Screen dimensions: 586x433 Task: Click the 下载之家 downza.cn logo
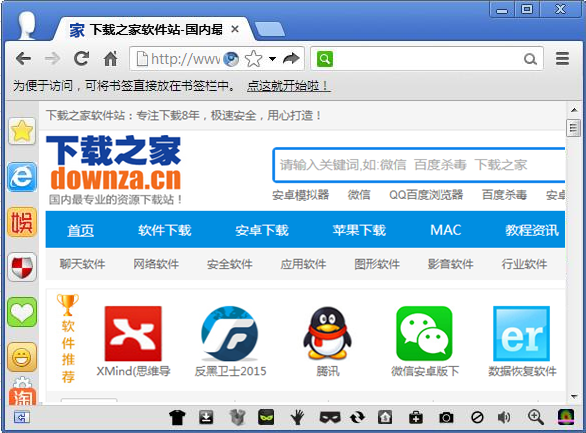114,170
